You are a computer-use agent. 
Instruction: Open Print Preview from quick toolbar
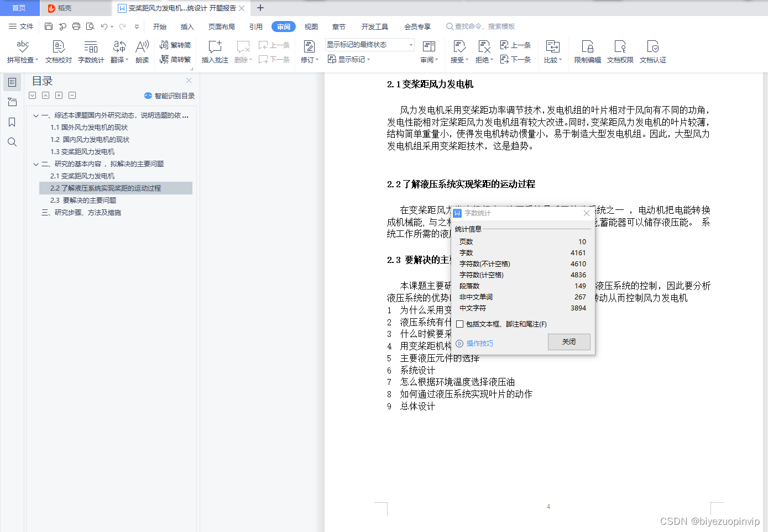(90, 27)
